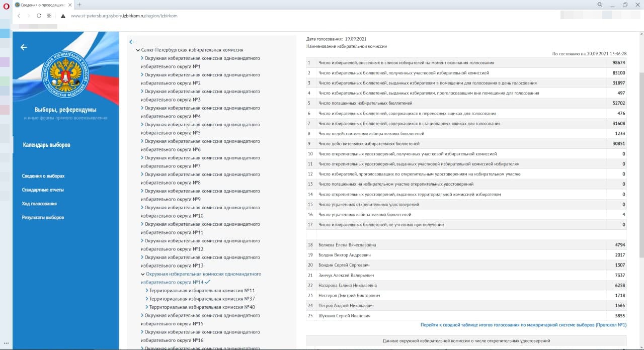Click candidate Назарова Галина Николаевна row
644x350 pixels.
coord(466,286)
